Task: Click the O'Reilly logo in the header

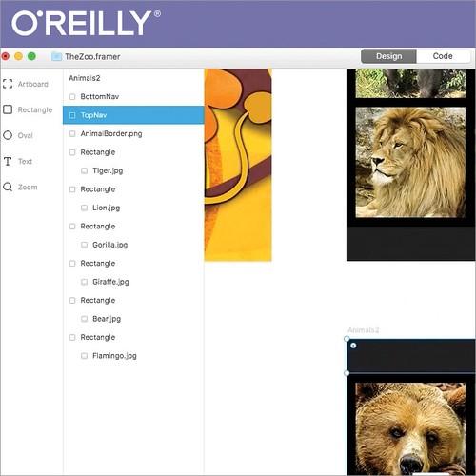Action: click(x=86, y=23)
